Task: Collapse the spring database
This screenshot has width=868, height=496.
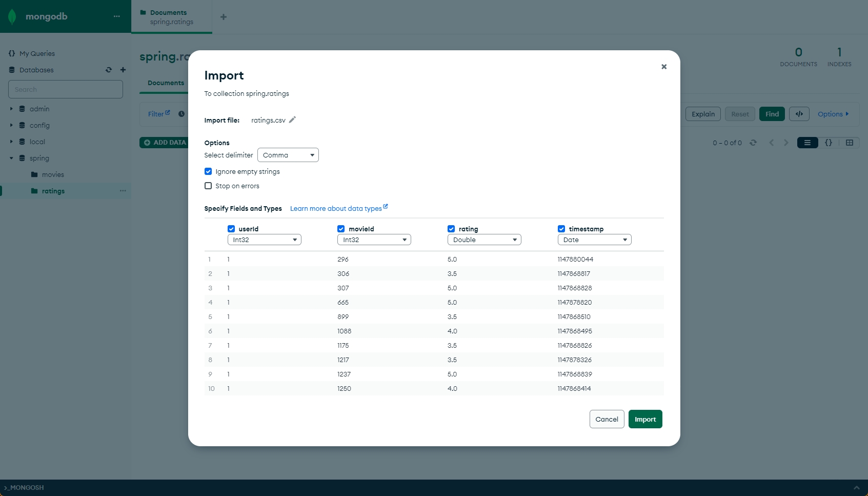Action: point(11,158)
